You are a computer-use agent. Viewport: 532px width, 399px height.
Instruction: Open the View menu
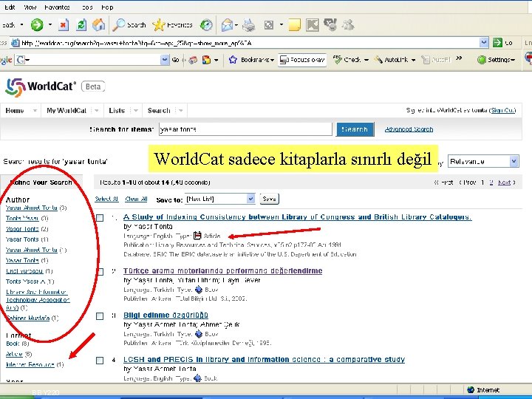pyautogui.click(x=30, y=7)
